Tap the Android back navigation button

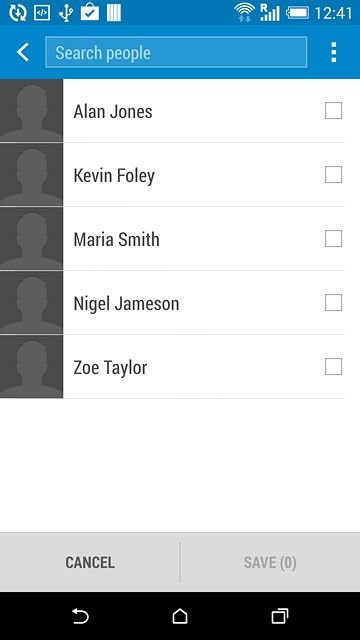tap(80, 616)
